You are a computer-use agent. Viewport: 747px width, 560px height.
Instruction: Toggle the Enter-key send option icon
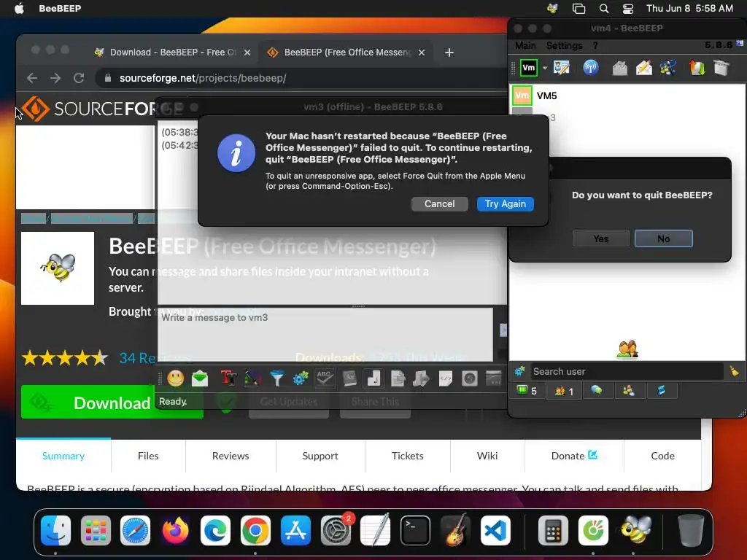(373, 378)
